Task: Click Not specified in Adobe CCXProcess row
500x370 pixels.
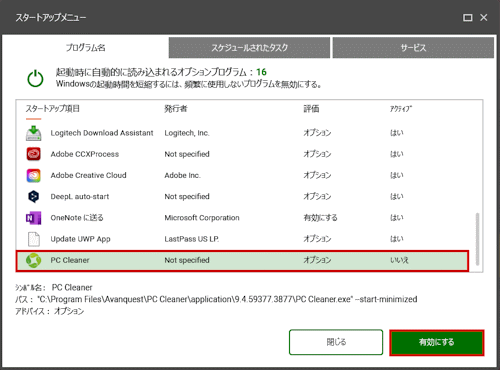Action: (187, 154)
